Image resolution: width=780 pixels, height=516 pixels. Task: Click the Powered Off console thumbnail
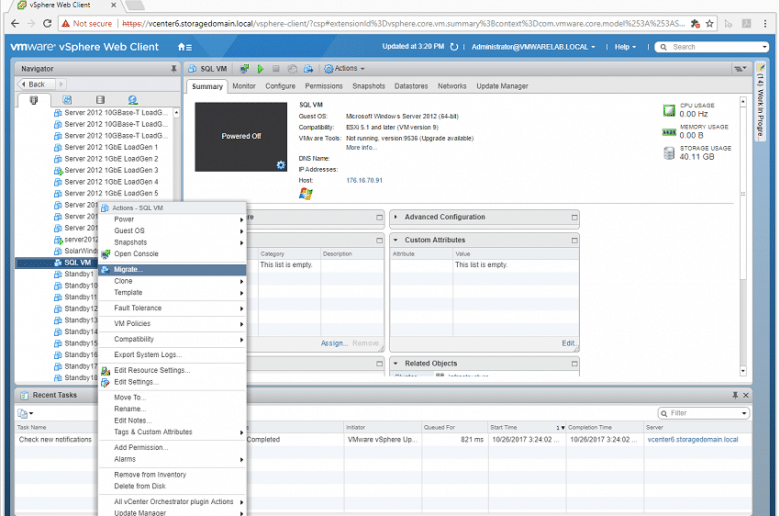click(241, 137)
